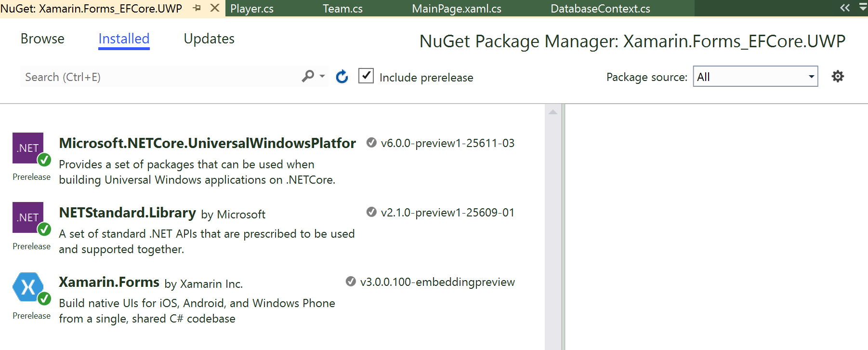
Task: Click the Xamarin.Forms package title
Action: coord(109,282)
